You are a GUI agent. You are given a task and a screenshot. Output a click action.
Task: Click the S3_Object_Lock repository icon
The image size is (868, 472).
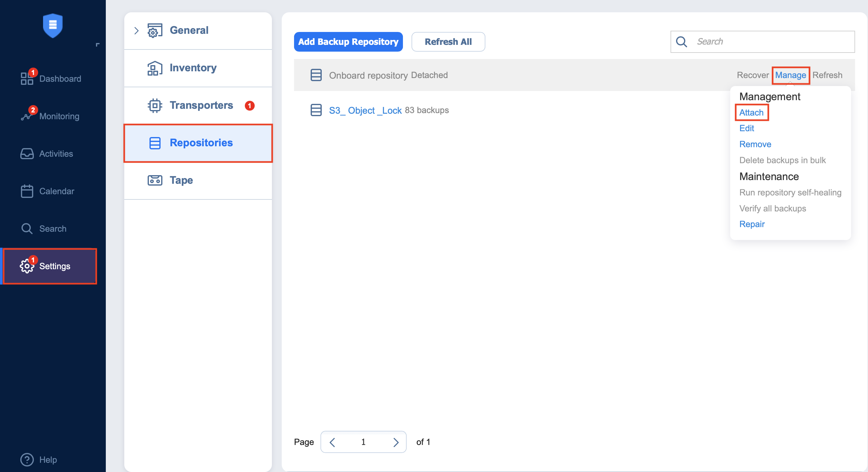click(316, 110)
